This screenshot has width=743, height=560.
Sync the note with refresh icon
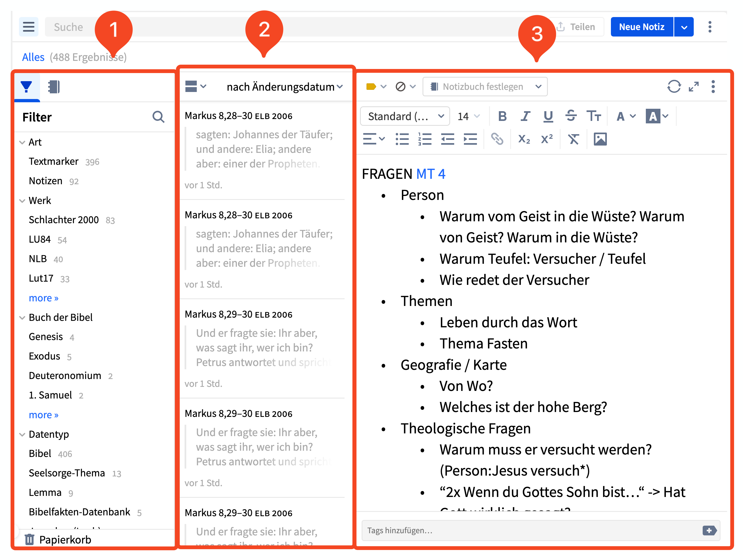[674, 87]
